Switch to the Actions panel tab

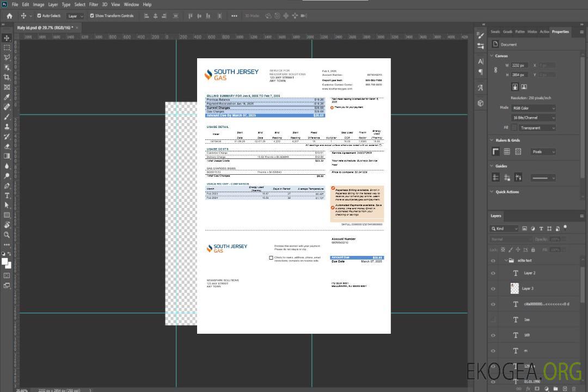coord(544,32)
